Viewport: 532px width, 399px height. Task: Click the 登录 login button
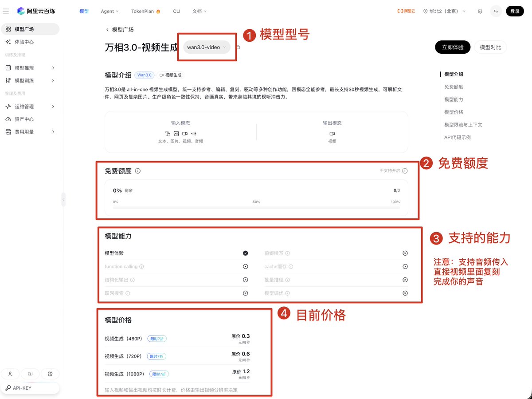pos(515,11)
